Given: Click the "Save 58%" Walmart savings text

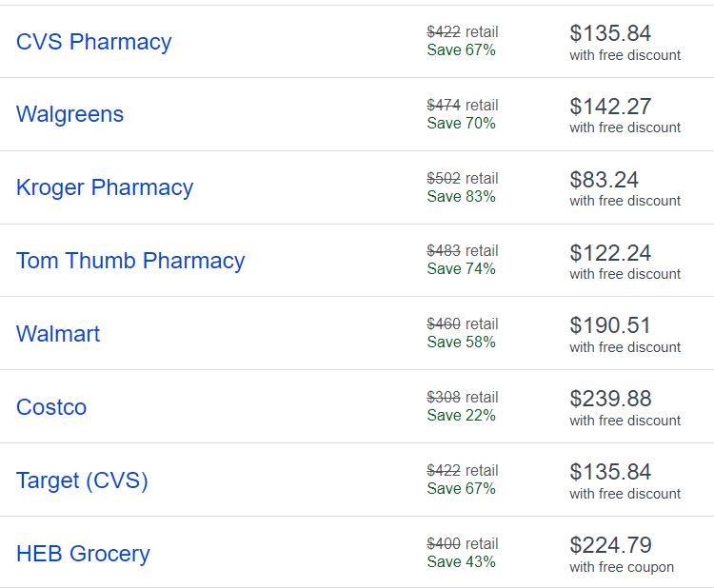Looking at the screenshot, I should point(461,342).
